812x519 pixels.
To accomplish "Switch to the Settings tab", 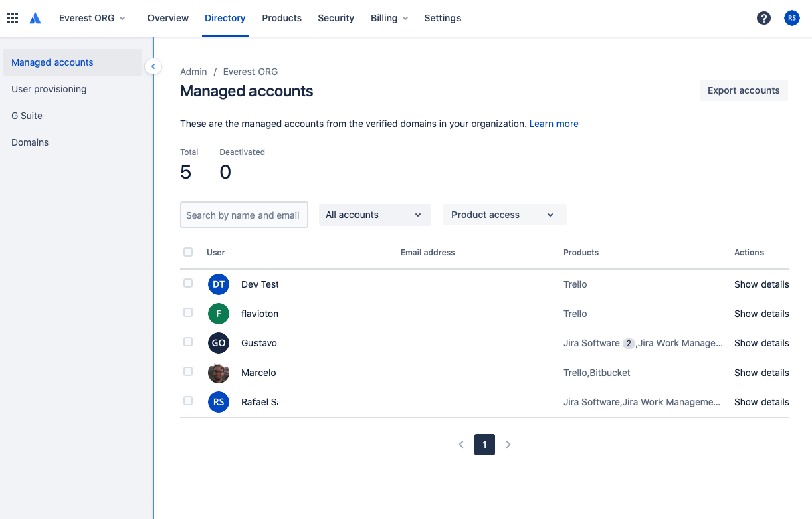I will click(x=443, y=18).
